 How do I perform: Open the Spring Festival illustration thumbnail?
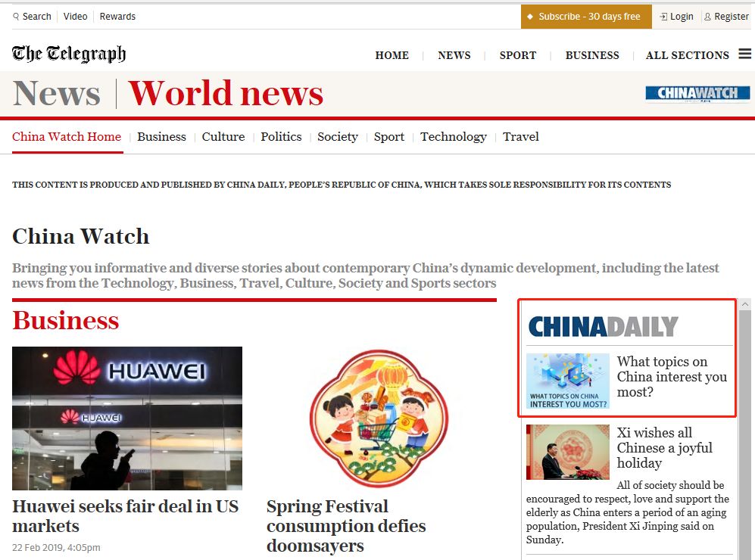pos(379,418)
